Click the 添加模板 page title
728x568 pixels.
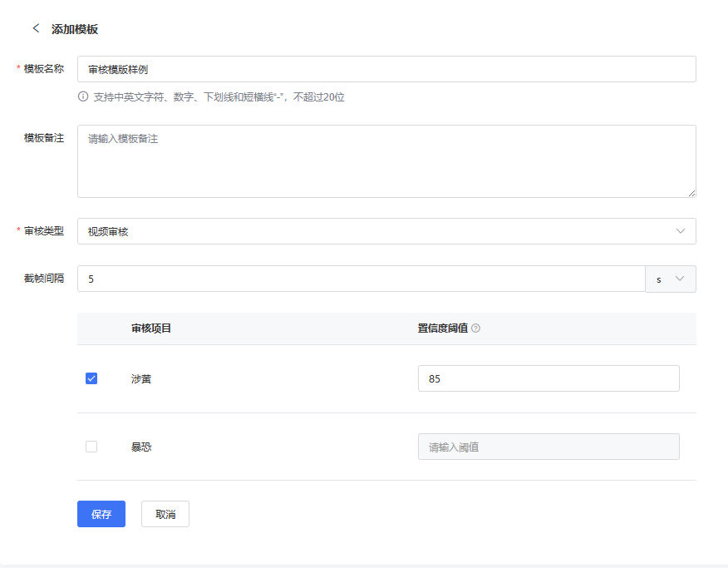75,29
